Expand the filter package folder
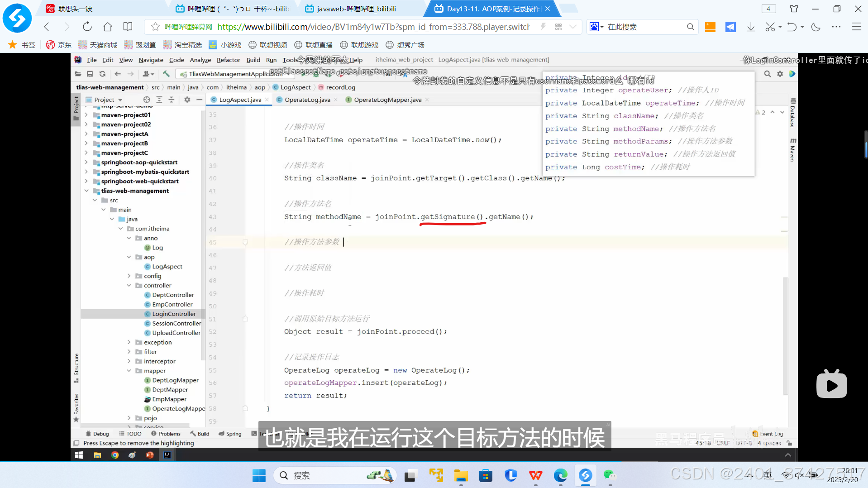The height and width of the screenshot is (488, 868). pos(129,352)
